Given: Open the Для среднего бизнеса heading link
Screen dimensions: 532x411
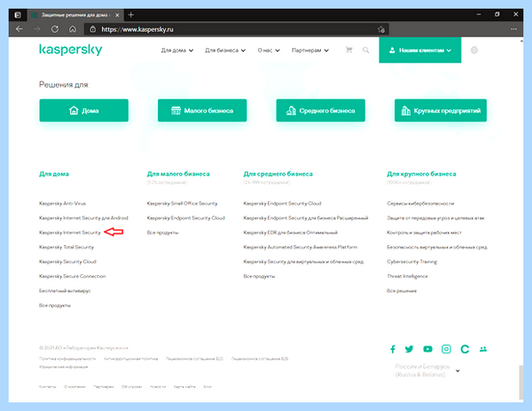Looking at the screenshot, I should (278, 174).
